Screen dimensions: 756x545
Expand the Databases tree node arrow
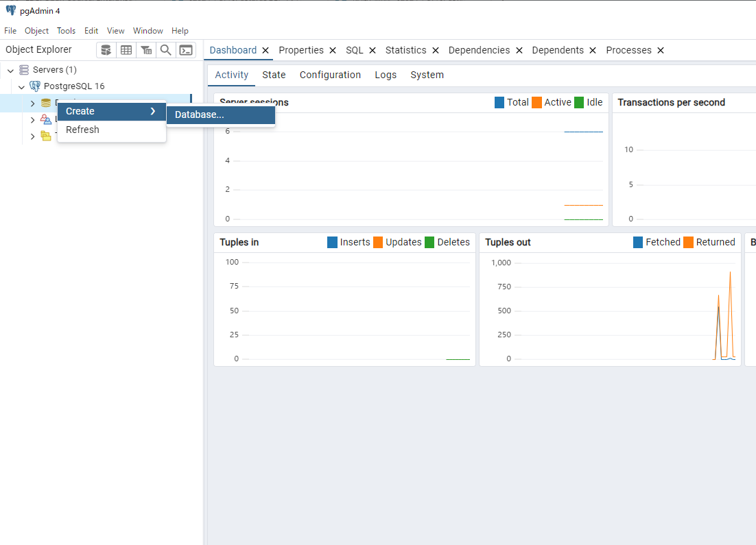32,103
